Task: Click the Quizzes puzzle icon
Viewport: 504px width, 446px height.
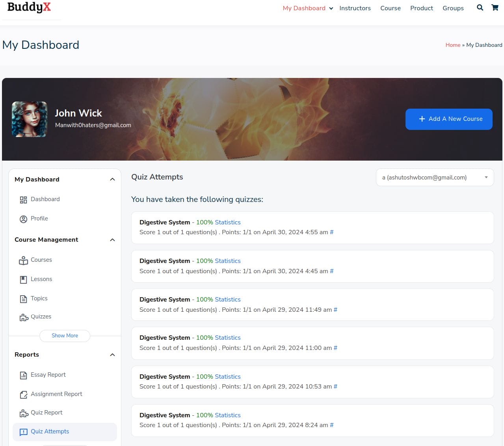Action: pyautogui.click(x=24, y=317)
